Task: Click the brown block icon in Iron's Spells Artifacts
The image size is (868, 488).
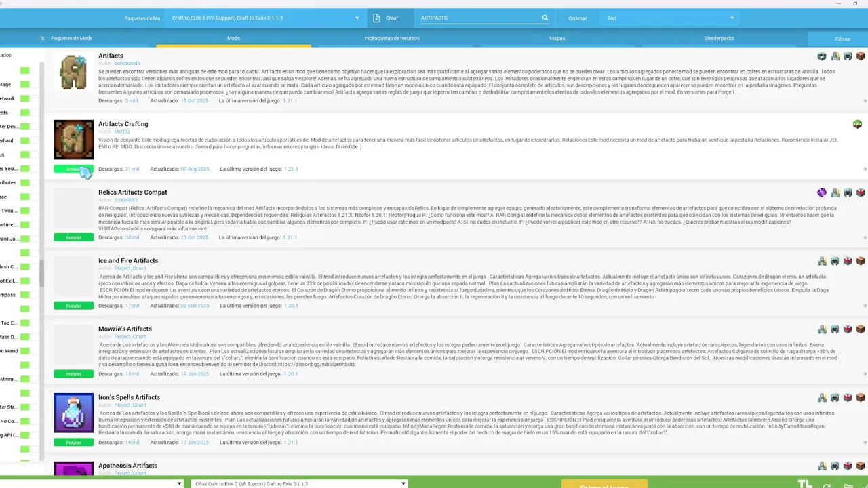Action: pos(861,398)
